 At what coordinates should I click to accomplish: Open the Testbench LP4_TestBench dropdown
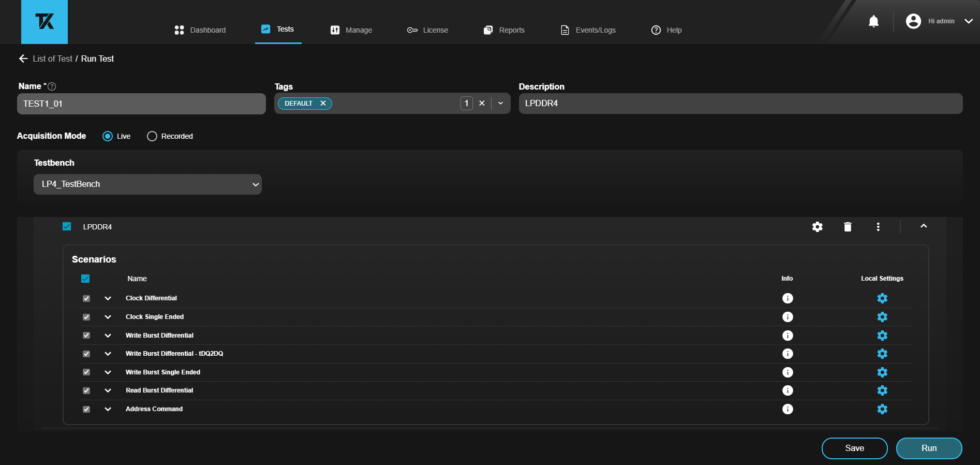coord(147,184)
